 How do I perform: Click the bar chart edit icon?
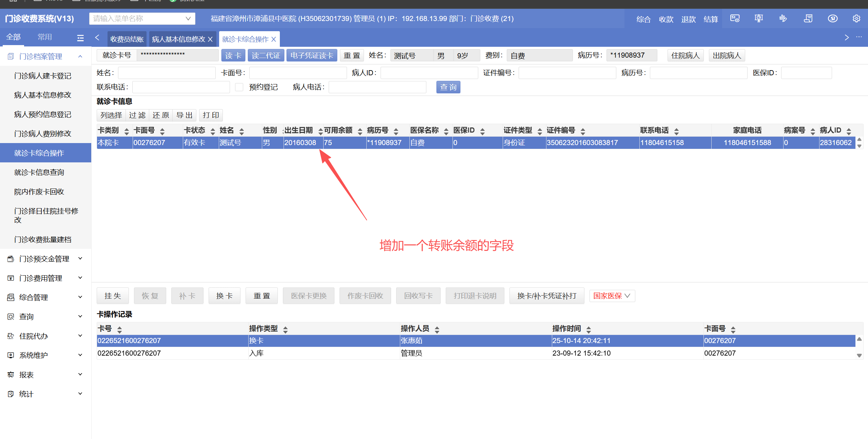click(783, 19)
